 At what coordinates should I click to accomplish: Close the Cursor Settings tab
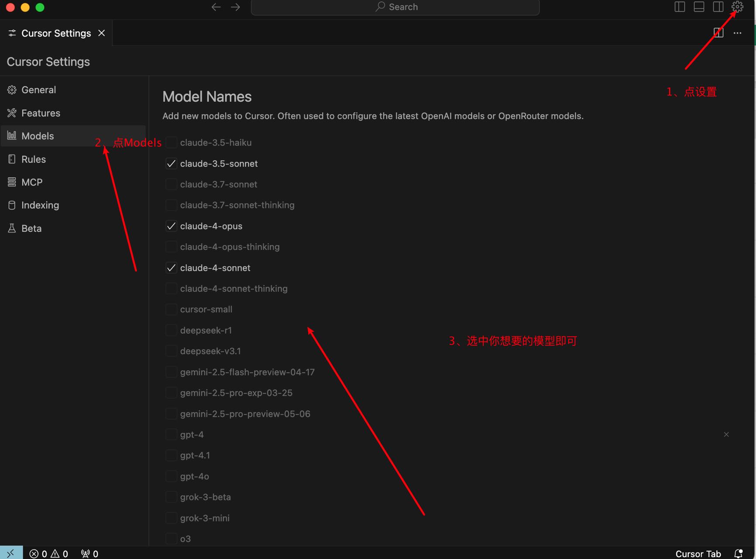(102, 33)
